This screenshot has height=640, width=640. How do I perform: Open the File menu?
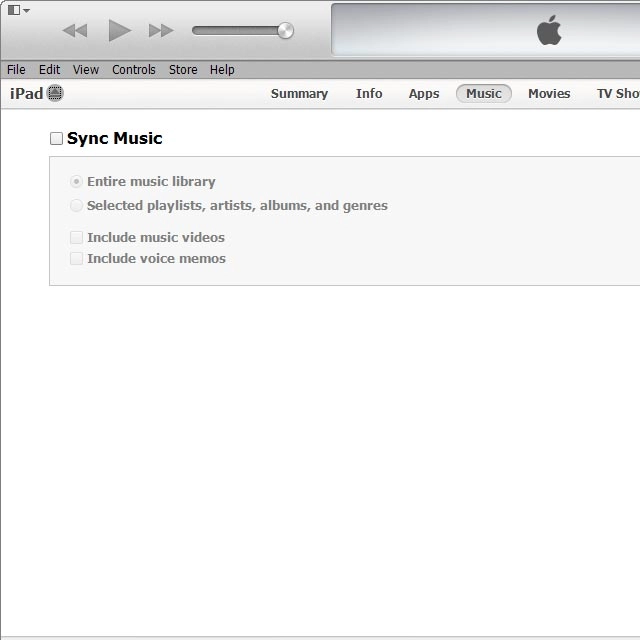(16, 70)
